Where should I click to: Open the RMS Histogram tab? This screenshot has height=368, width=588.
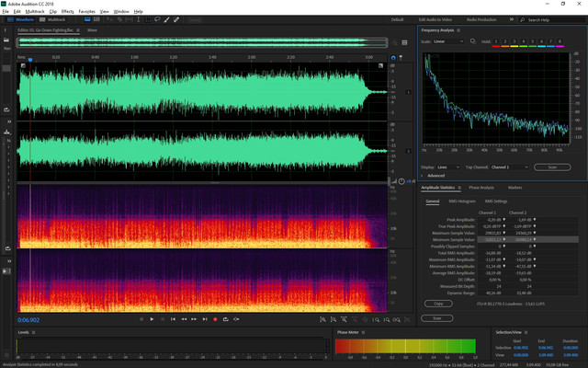pyautogui.click(x=462, y=201)
